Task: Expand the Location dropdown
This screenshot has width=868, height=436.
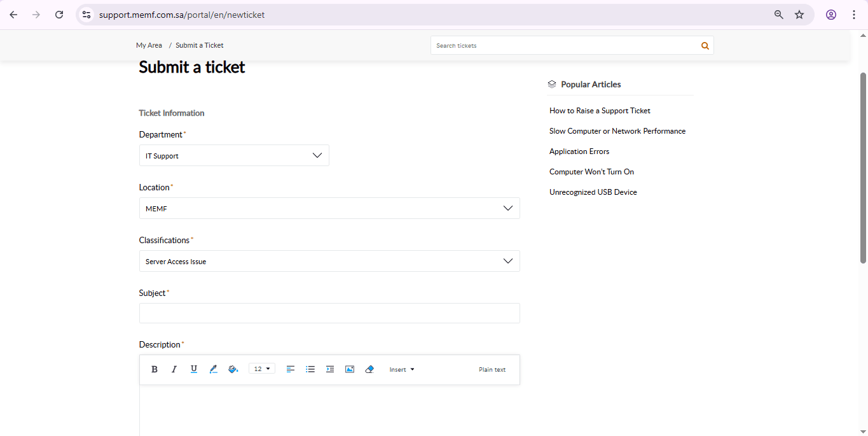Action: [x=329, y=208]
